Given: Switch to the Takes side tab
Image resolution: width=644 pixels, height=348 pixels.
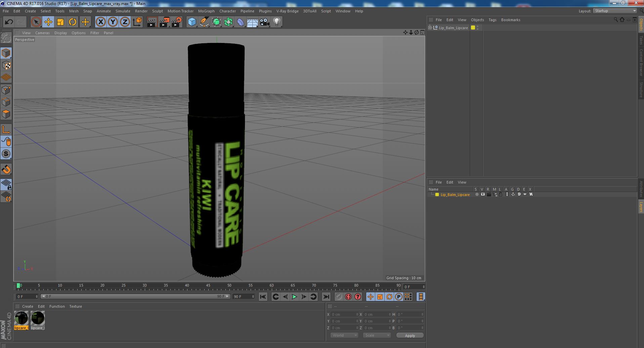Looking at the screenshot, I should (641, 40).
